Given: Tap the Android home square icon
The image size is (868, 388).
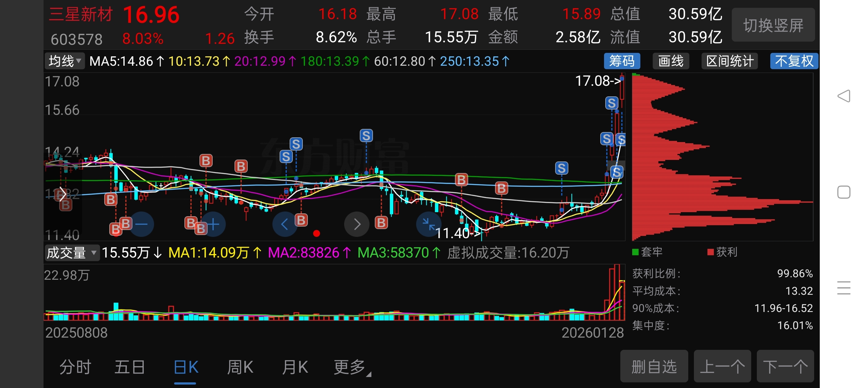Looking at the screenshot, I should point(844,192).
